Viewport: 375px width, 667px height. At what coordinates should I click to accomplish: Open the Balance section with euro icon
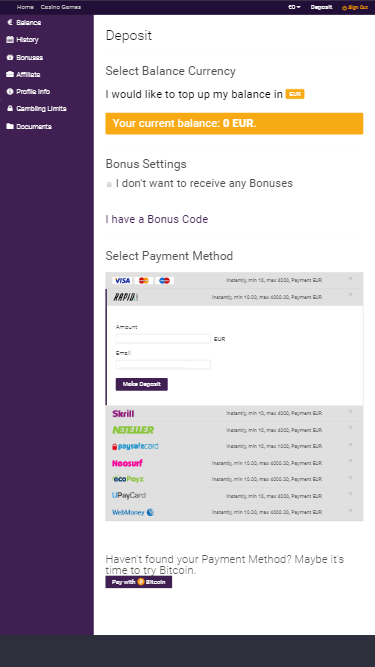click(24, 23)
